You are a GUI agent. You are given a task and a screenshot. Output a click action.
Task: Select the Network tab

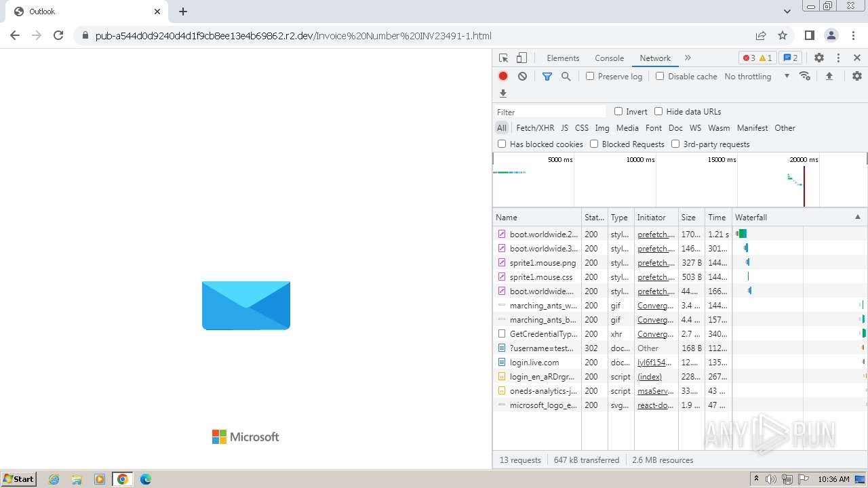click(x=655, y=58)
